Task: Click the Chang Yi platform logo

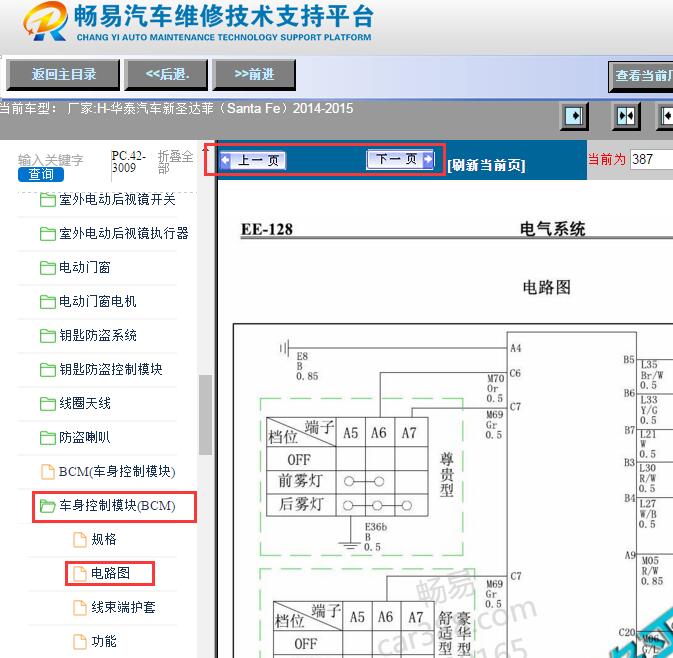Action: 46,21
